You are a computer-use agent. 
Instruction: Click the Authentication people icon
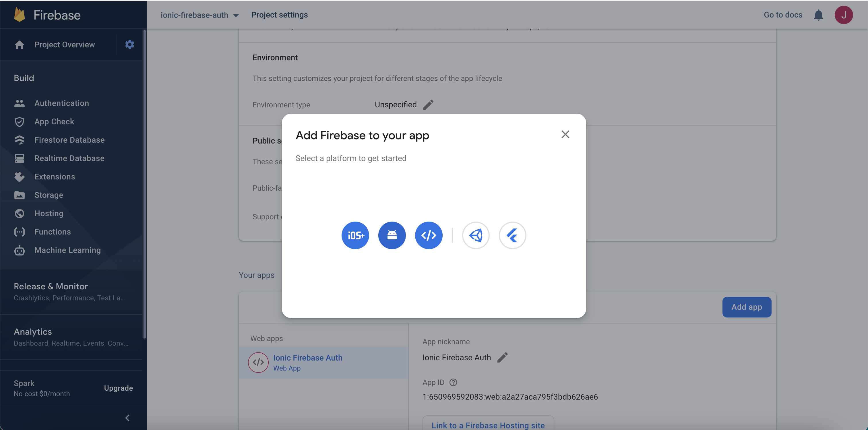pos(20,103)
